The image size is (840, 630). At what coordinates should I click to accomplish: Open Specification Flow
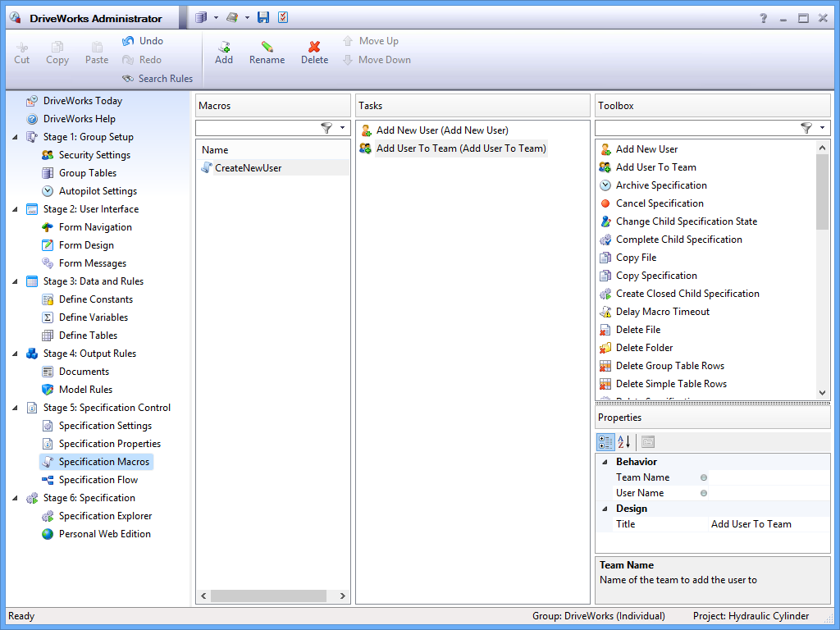click(x=98, y=480)
